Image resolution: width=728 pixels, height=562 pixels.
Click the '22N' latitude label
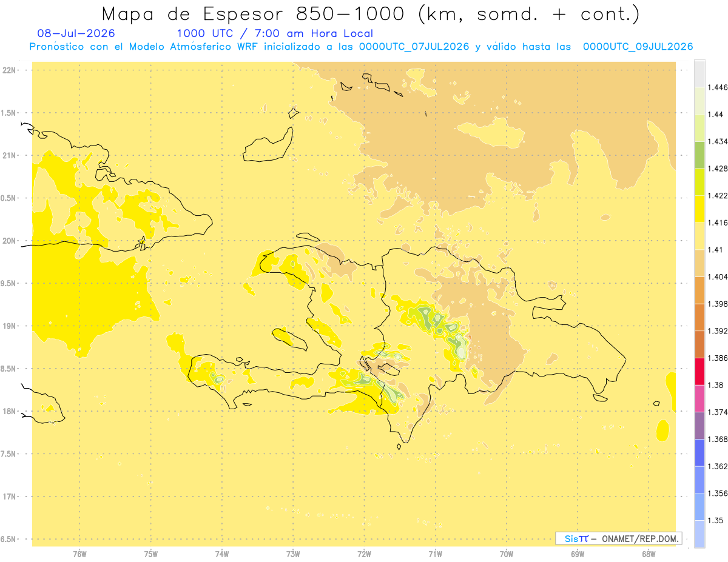(x=10, y=70)
